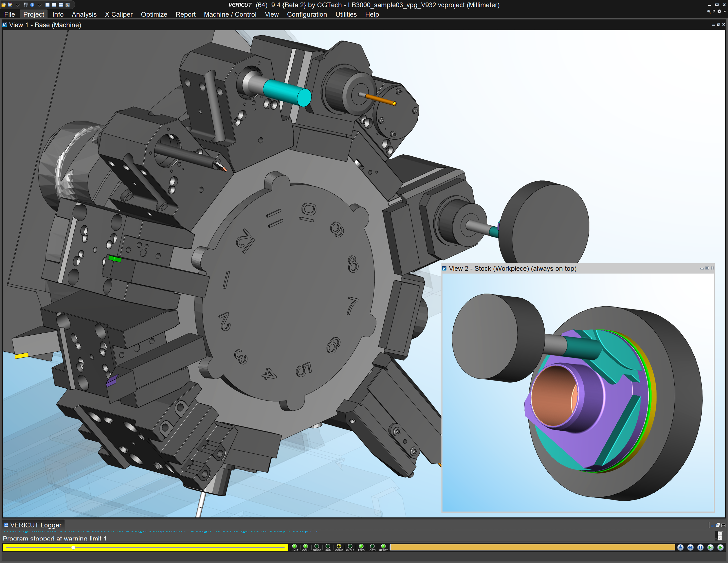Image resolution: width=728 pixels, height=563 pixels.
Task: Uncheck the View 2 Stock checkbox
Action: pos(444,268)
